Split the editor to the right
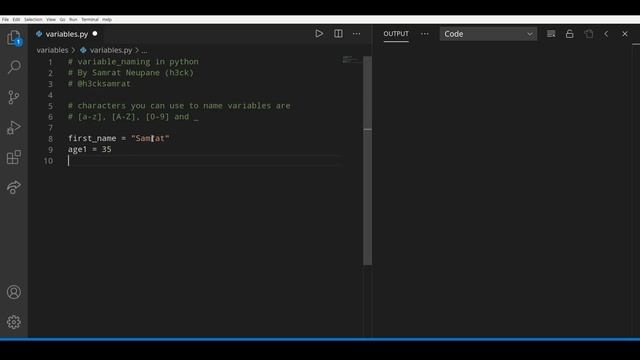The width and height of the screenshot is (640, 360). coord(338,34)
